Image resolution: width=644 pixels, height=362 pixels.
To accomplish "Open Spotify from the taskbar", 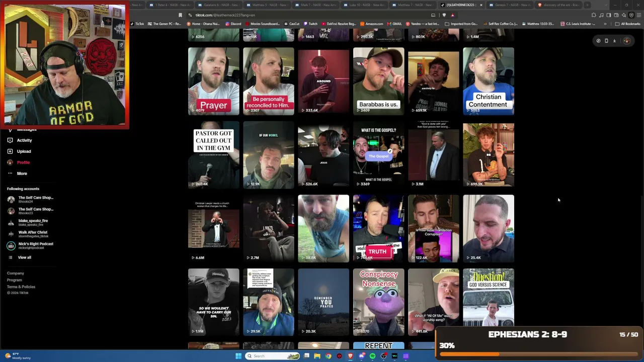I will (372, 356).
